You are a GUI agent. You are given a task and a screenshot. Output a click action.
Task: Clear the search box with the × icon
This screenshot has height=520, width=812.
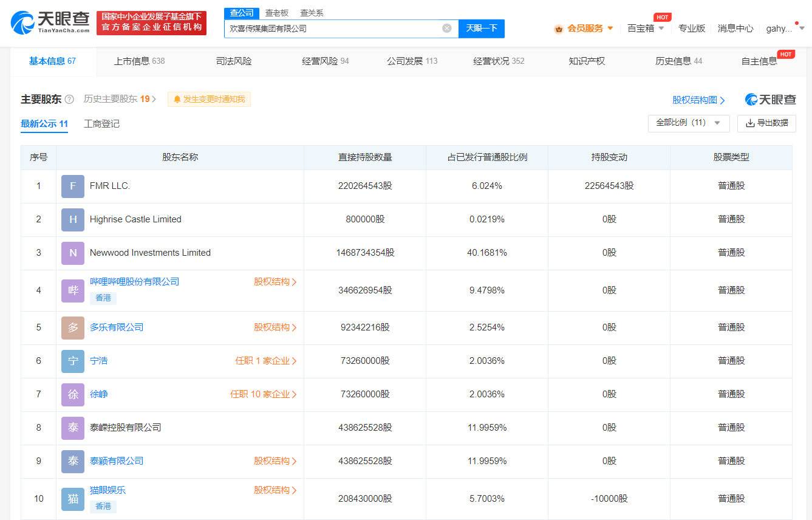(446, 28)
